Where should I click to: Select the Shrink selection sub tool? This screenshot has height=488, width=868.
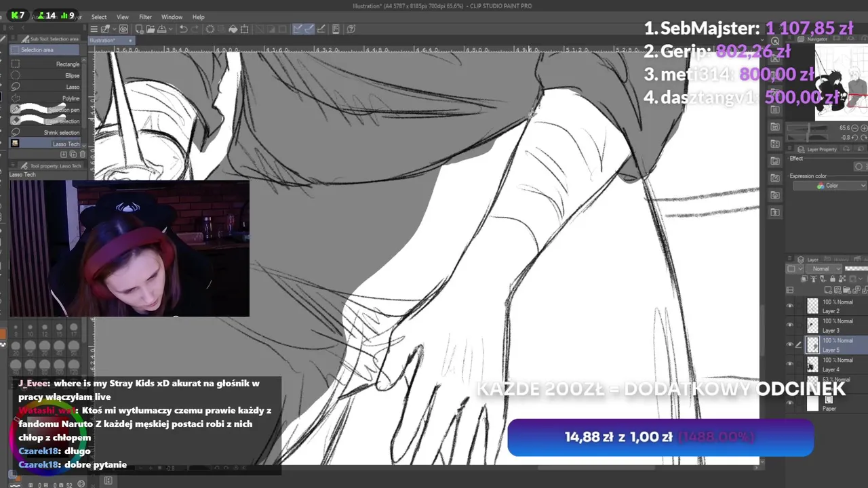[45, 132]
